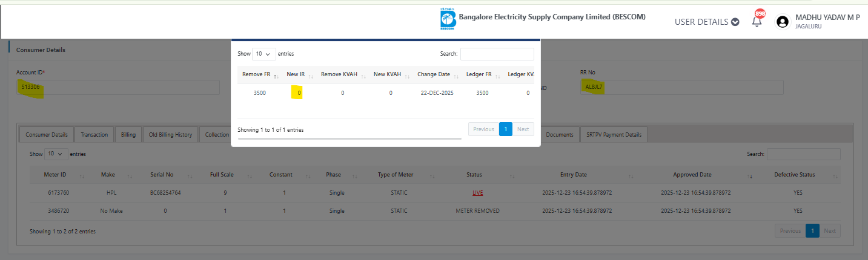Open the Old Billing History tab
Viewport: 868px width, 260px height.
point(170,134)
